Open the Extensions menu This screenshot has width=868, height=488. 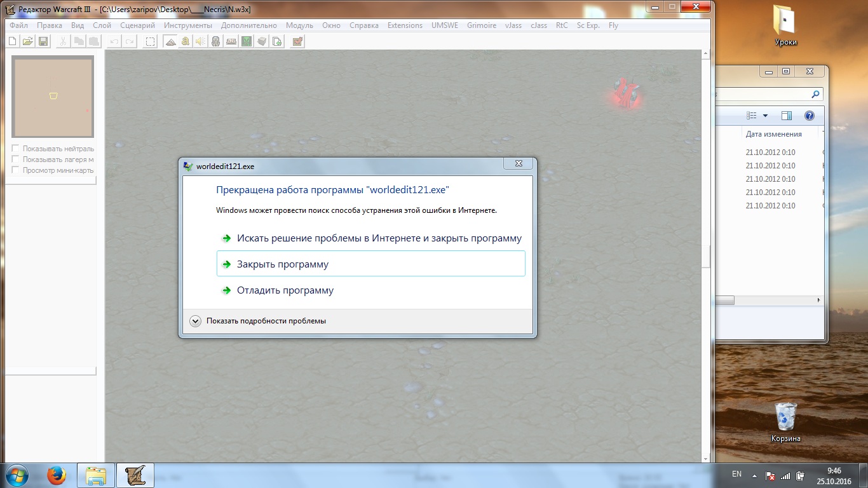pyautogui.click(x=405, y=25)
